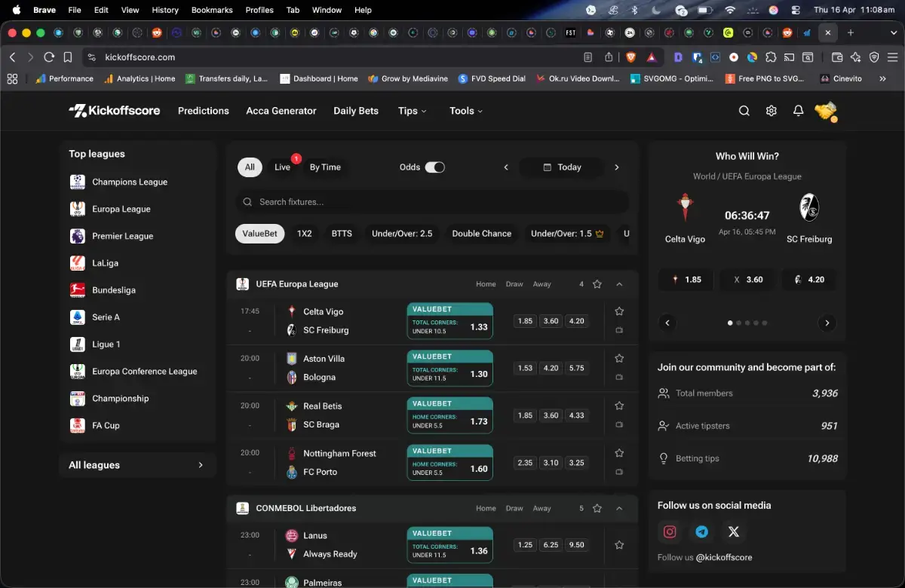The height and width of the screenshot is (588, 905).
Task: Click Celta Vigo home odds 1.85 in carousel
Action: (686, 280)
